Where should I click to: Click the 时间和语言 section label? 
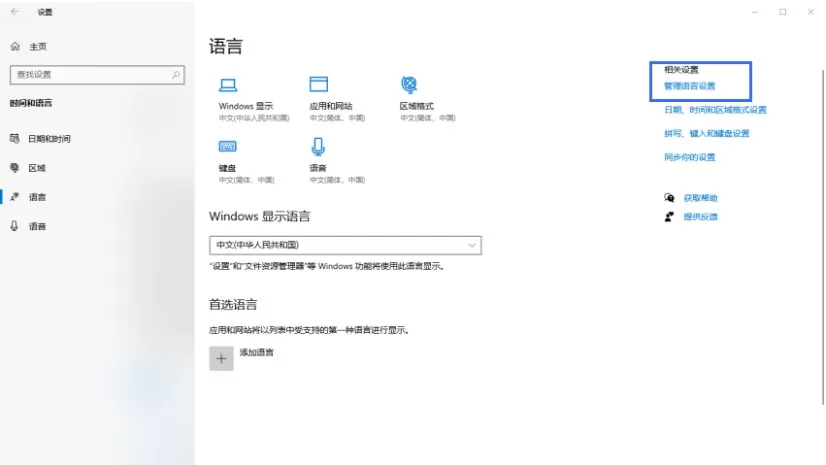pyautogui.click(x=31, y=103)
